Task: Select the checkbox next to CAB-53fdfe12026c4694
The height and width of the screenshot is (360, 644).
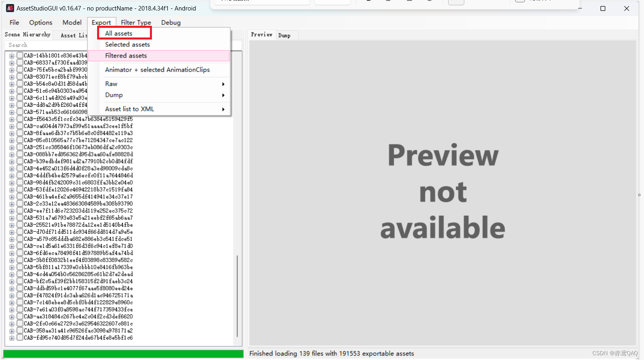Action: pos(20,189)
